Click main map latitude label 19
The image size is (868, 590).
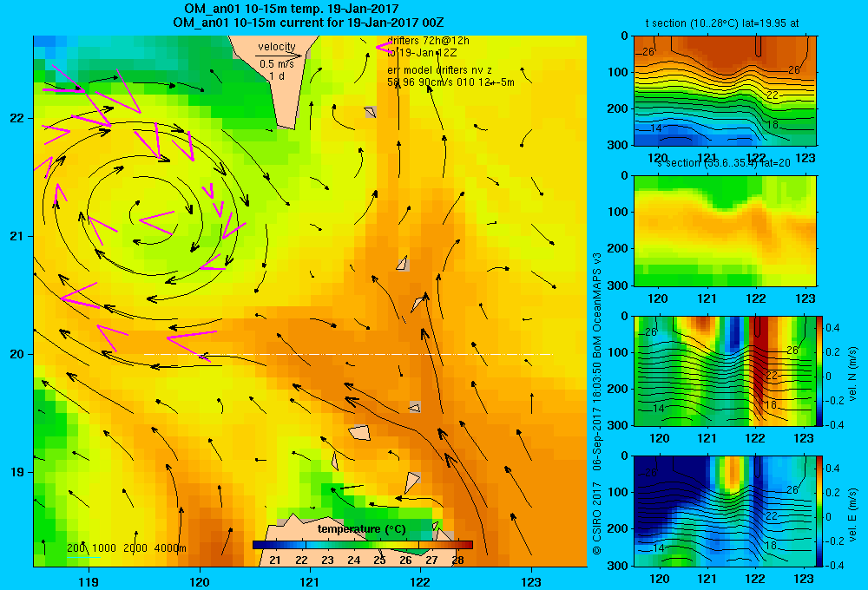pos(16,472)
